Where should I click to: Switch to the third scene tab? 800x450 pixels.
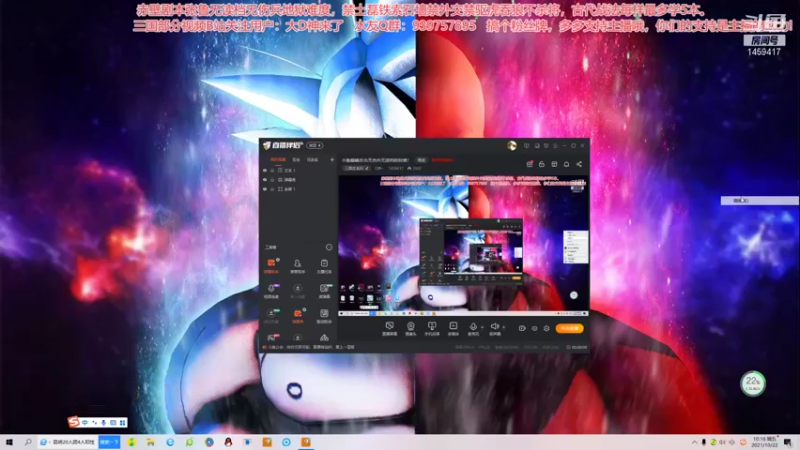(312, 160)
